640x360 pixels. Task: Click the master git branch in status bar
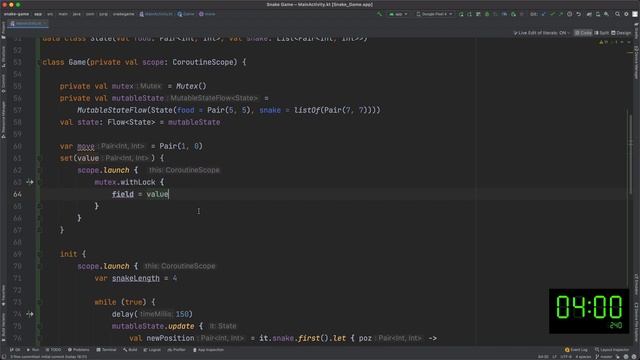point(603,357)
